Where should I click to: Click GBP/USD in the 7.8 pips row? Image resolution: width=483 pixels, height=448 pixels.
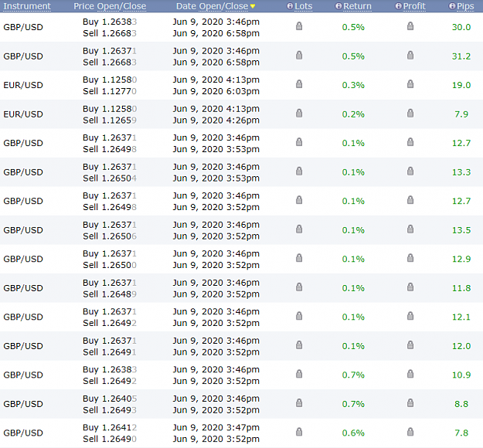pyautogui.click(x=23, y=433)
